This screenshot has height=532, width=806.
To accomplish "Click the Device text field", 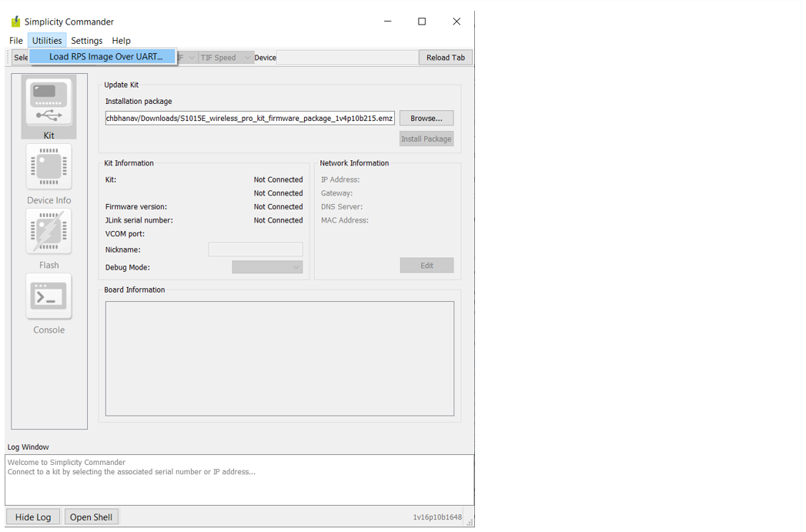I will pos(346,57).
